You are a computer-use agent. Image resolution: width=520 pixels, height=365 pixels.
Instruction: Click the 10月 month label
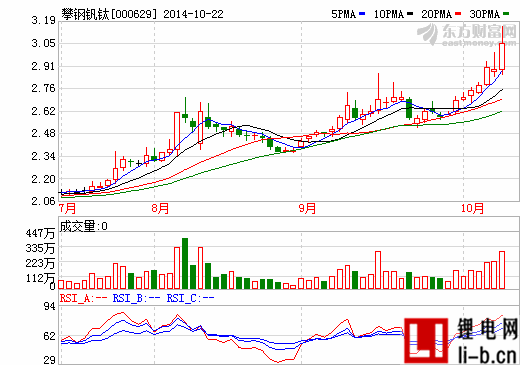point(472,208)
